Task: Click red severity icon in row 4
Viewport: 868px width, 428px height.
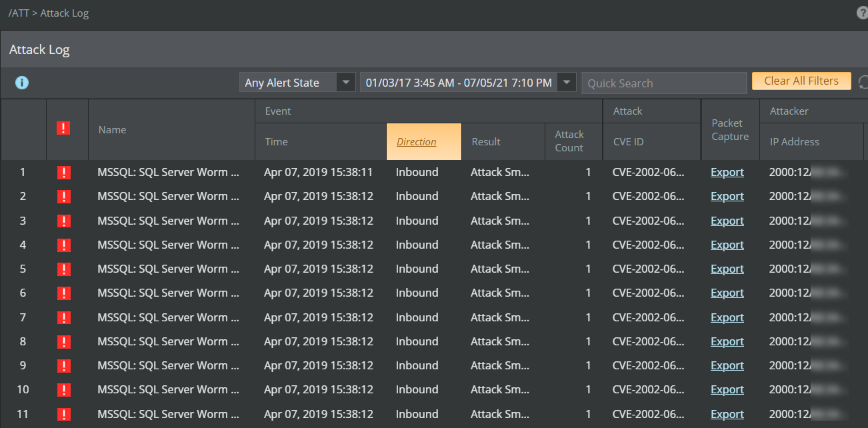Action: (63, 245)
